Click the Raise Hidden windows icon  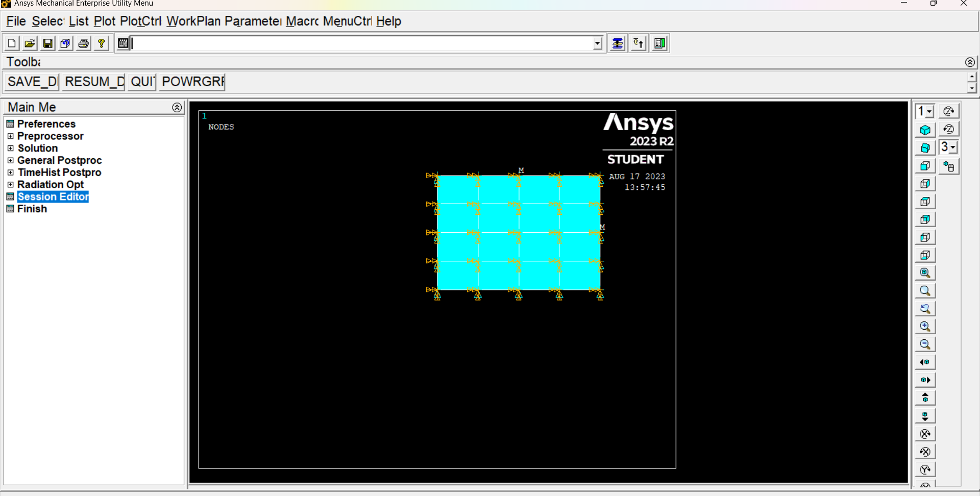(x=618, y=43)
